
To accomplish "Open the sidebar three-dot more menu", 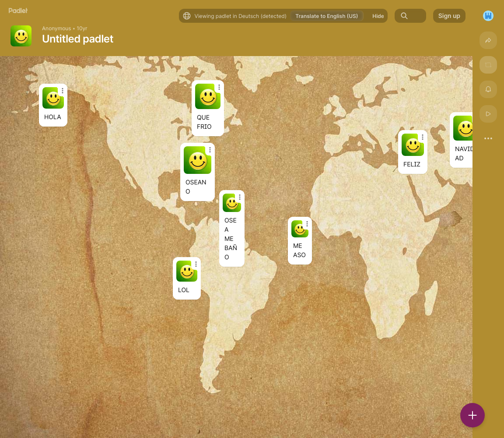I will (488, 138).
